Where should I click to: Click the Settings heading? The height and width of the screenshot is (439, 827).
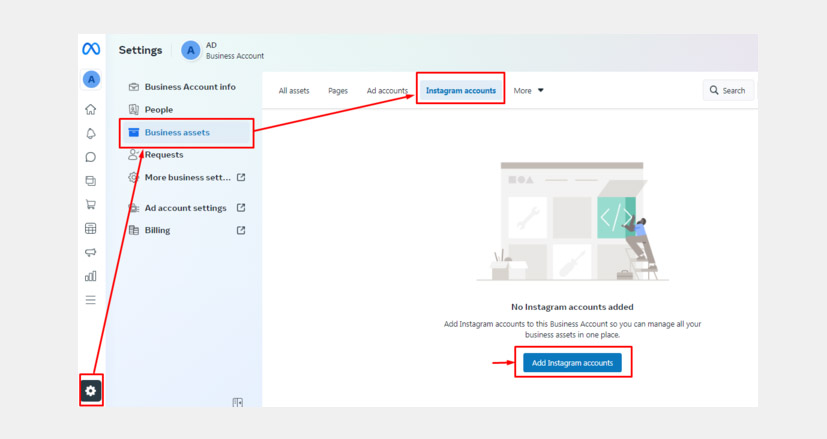click(x=140, y=50)
